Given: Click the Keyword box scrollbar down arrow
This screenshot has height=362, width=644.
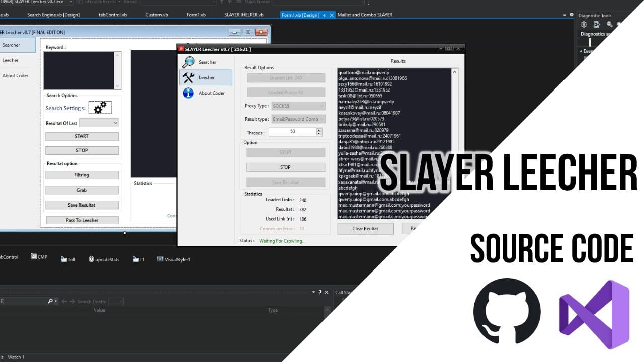Looking at the screenshot, I should (118, 86).
